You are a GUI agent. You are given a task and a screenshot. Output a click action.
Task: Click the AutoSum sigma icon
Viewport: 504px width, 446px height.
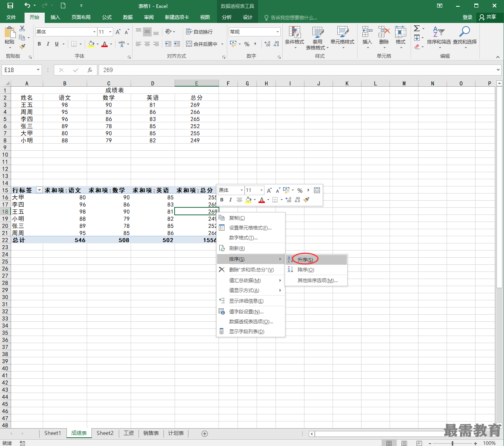[x=417, y=28]
